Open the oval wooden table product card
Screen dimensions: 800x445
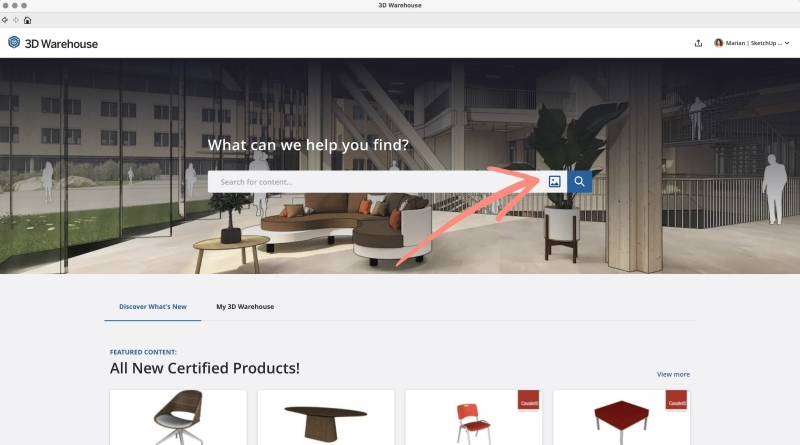[x=326, y=417]
